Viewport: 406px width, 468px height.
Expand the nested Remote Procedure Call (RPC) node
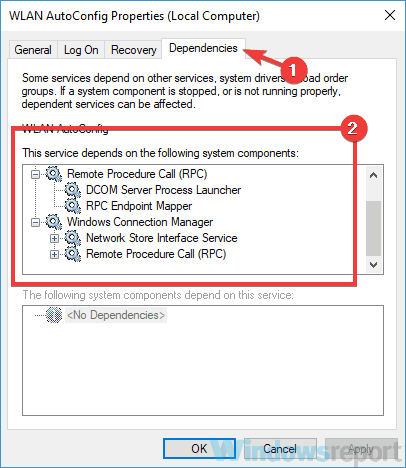(54, 254)
